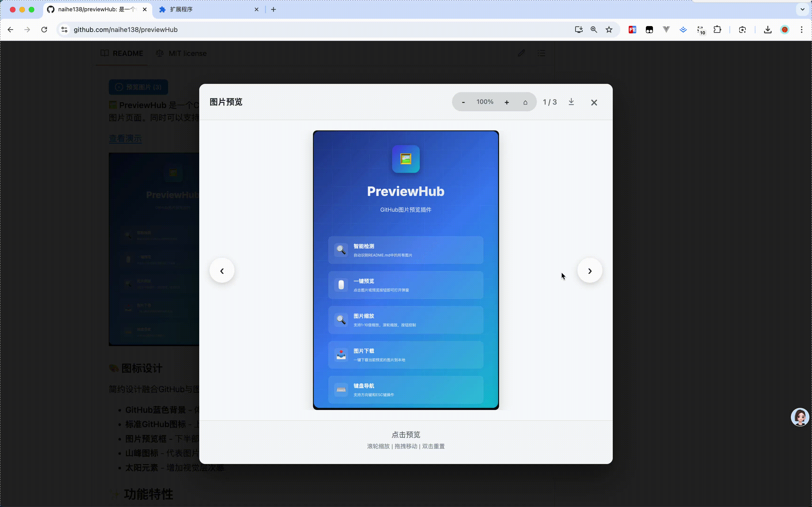Go to the next image arrow
The image size is (812, 507).
click(590, 271)
